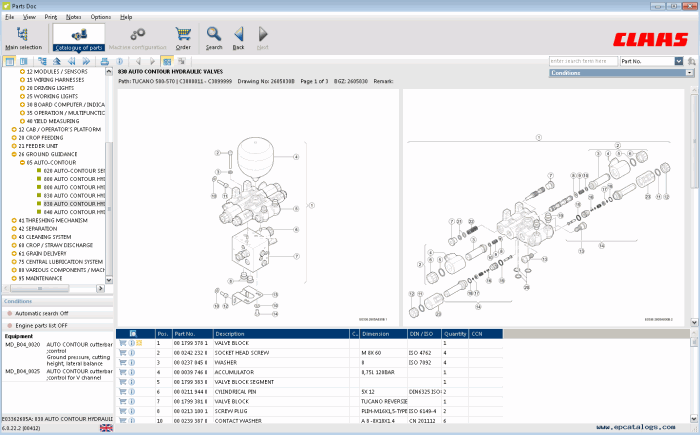This screenshot has width=700, height=435.
Task: Click the Catalogue of parts icon
Action: [77, 35]
